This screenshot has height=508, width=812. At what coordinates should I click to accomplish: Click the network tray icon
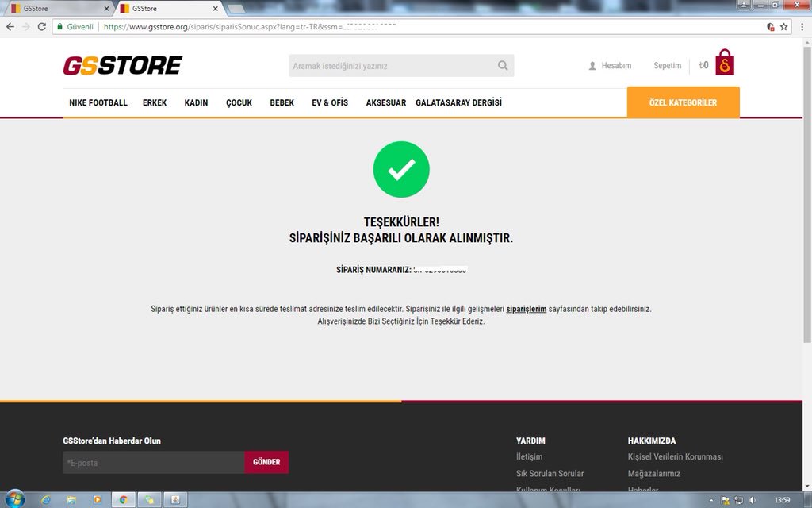[739, 500]
